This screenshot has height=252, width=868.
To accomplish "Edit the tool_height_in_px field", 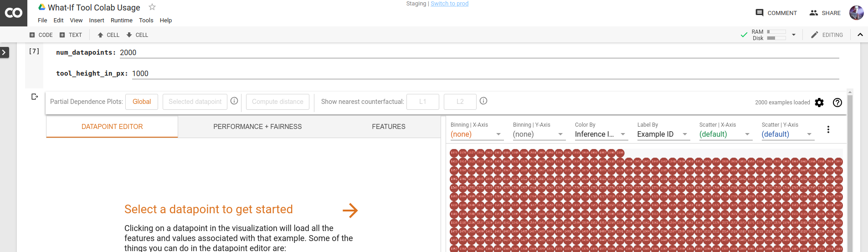I will [x=486, y=73].
